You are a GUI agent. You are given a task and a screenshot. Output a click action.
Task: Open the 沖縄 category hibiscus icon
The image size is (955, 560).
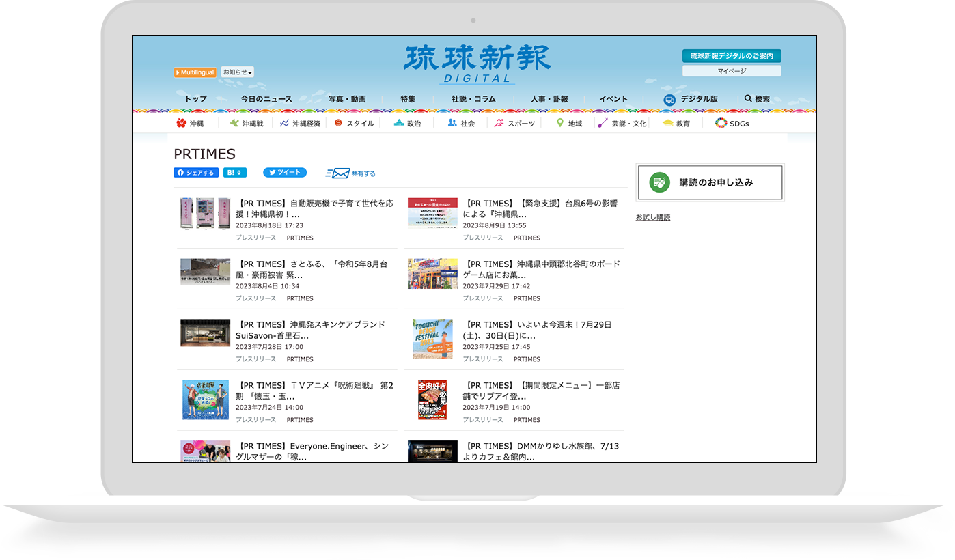pyautogui.click(x=181, y=123)
